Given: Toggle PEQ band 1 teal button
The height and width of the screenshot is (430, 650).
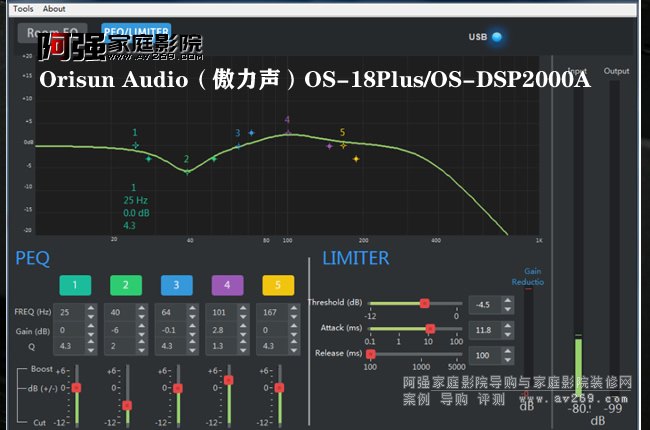Looking at the screenshot, I should pyautogui.click(x=74, y=285).
